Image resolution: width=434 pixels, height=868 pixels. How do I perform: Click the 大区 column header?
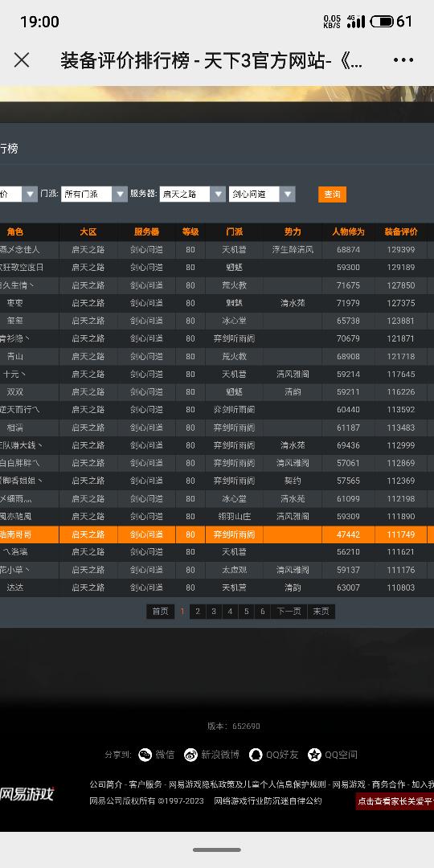pyautogui.click(x=88, y=232)
